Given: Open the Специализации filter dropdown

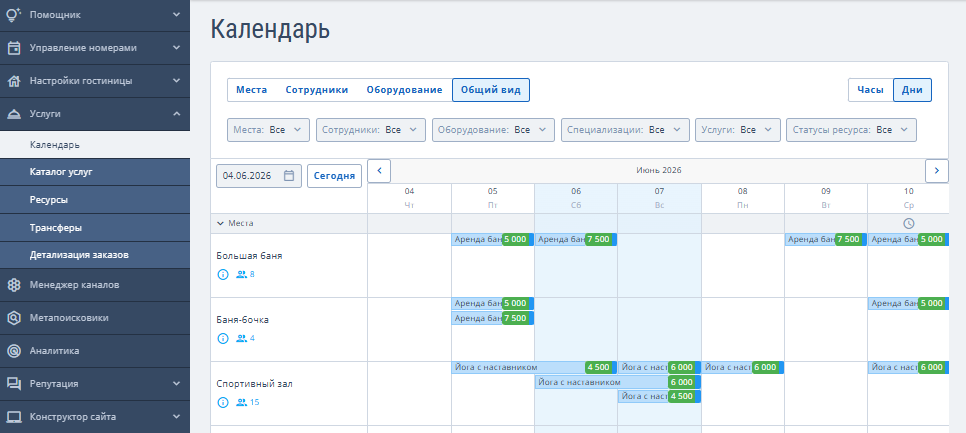Looking at the screenshot, I should pyautogui.click(x=625, y=130).
